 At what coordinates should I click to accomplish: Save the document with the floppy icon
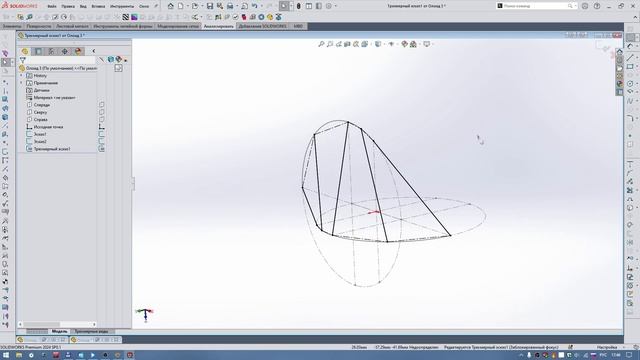tap(210, 6)
